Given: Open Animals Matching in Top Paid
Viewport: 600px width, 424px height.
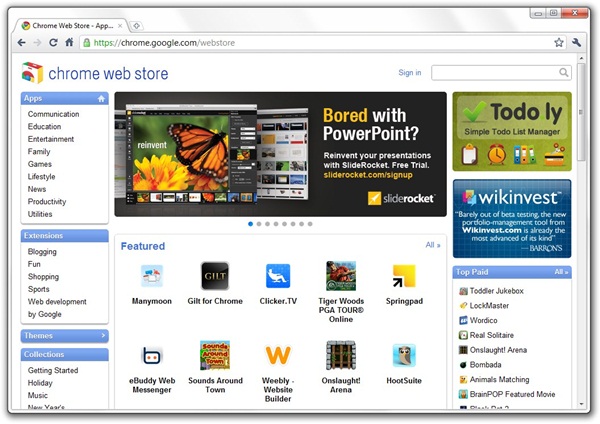Looking at the screenshot, I should [x=499, y=380].
